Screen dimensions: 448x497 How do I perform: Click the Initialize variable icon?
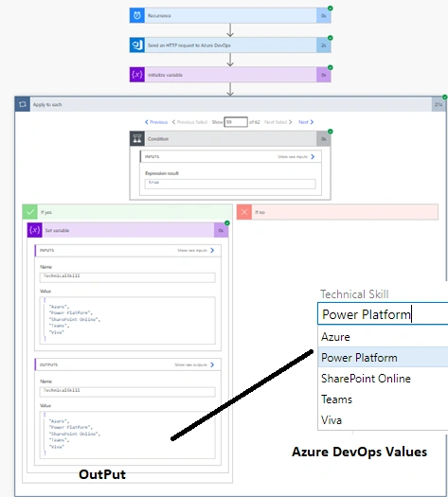coord(137,75)
